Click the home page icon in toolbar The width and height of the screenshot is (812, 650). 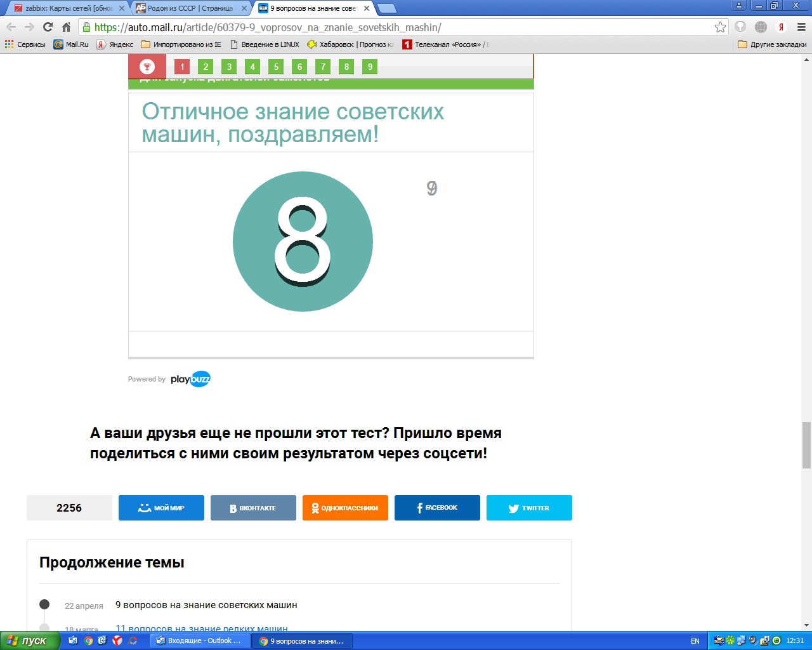(66, 27)
